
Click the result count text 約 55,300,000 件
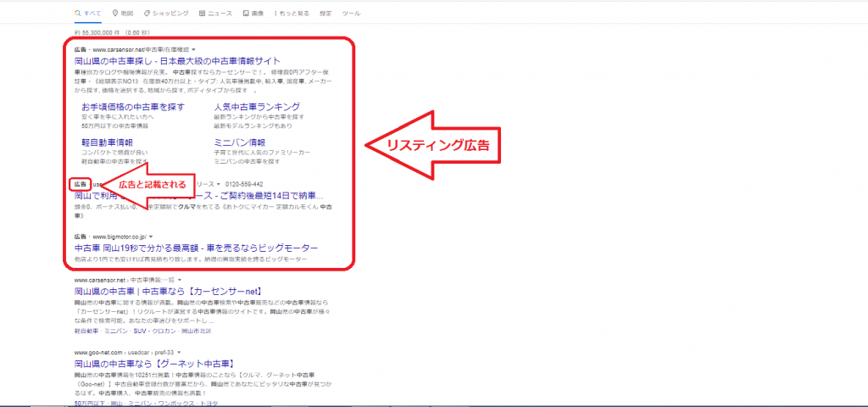tap(97, 33)
